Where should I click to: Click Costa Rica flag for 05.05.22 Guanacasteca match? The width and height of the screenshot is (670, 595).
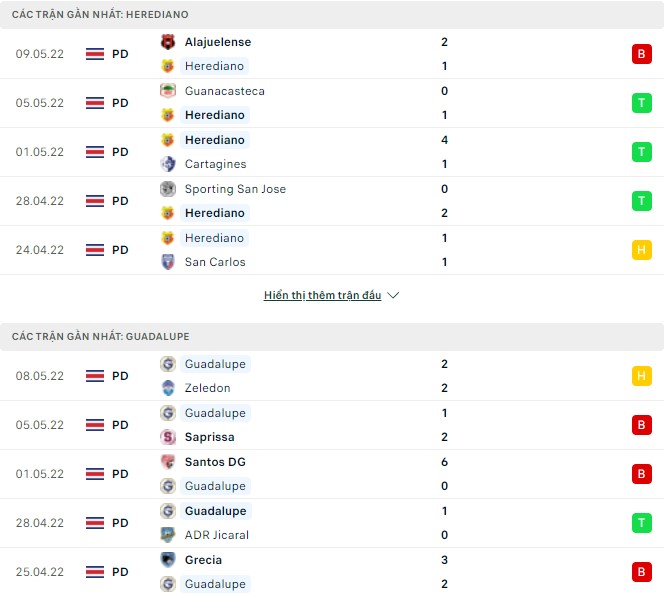pyautogui.click(x=96, y=103)
